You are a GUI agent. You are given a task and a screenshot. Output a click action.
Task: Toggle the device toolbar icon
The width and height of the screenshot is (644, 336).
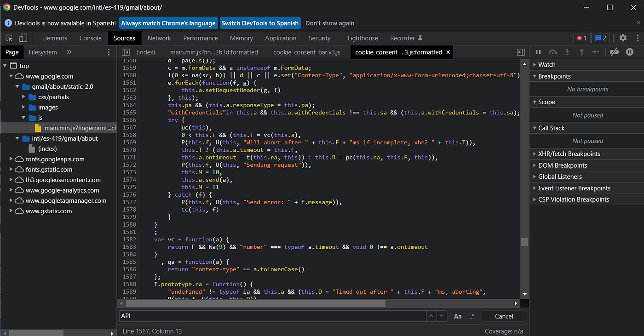(x=23, y=38)
